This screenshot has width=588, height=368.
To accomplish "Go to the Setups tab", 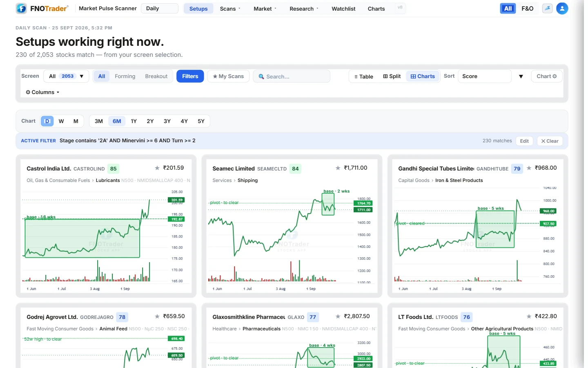I will 198,9.
